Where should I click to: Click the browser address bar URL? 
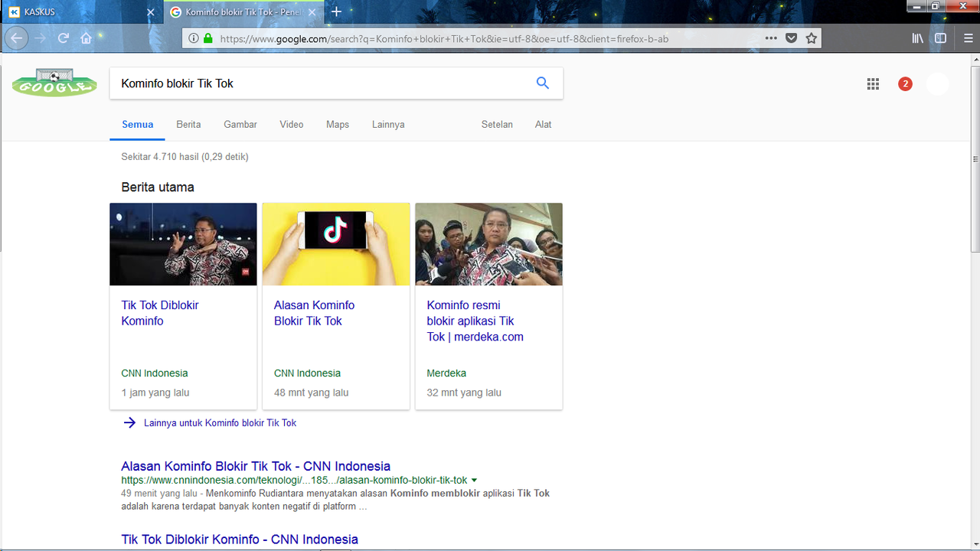click(x=444, y=38)
